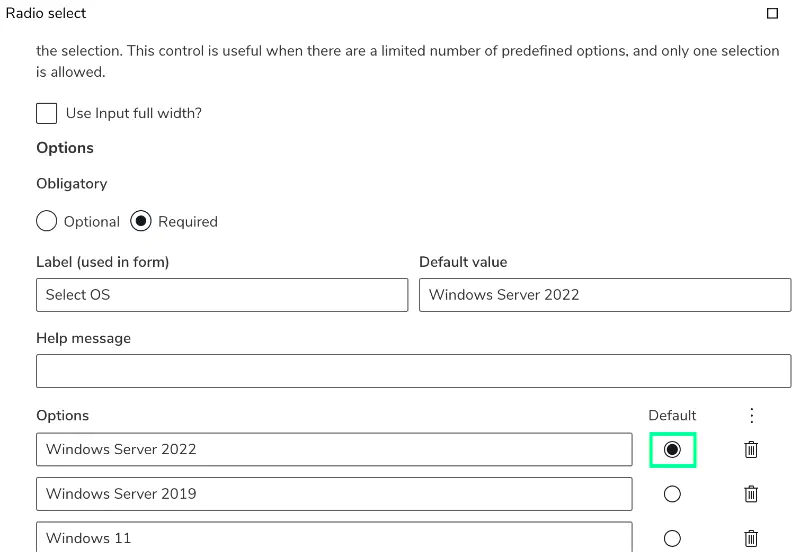Remove the Windows 11 option via trash icon
800x558 pixels.
(x=751, y=538)
